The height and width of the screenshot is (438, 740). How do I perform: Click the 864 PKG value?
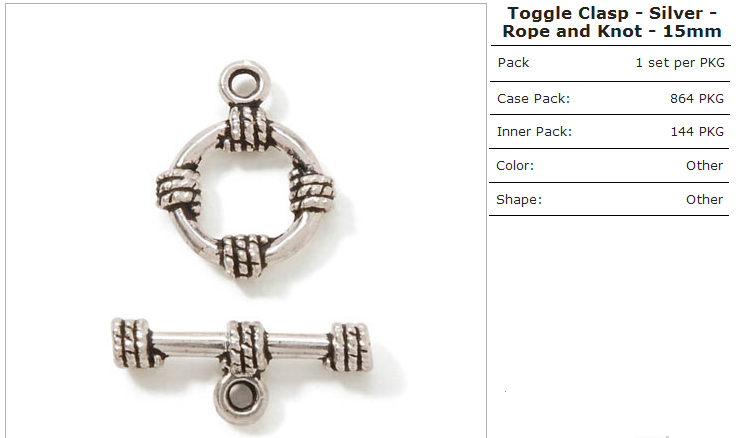click(x=697, y=99)
